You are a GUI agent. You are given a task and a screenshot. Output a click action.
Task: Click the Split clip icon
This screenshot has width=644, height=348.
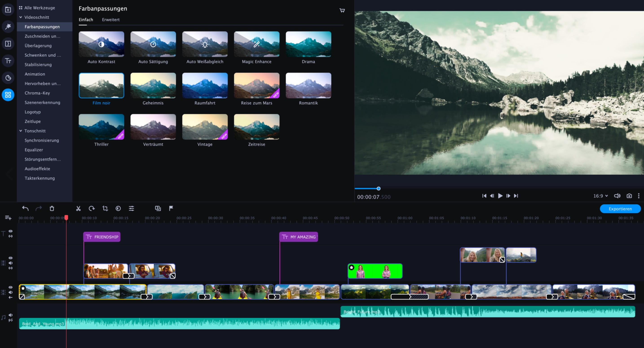(x=78, y=208)
